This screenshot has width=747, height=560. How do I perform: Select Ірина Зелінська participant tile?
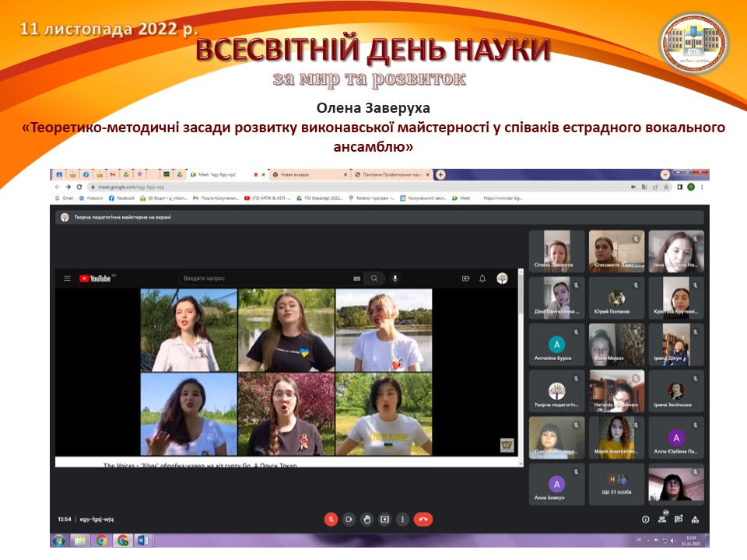[x=676, y=391]
